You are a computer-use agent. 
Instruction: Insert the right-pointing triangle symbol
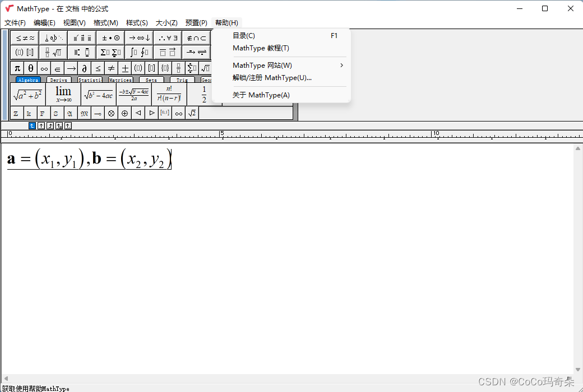[x=152, y=113]
